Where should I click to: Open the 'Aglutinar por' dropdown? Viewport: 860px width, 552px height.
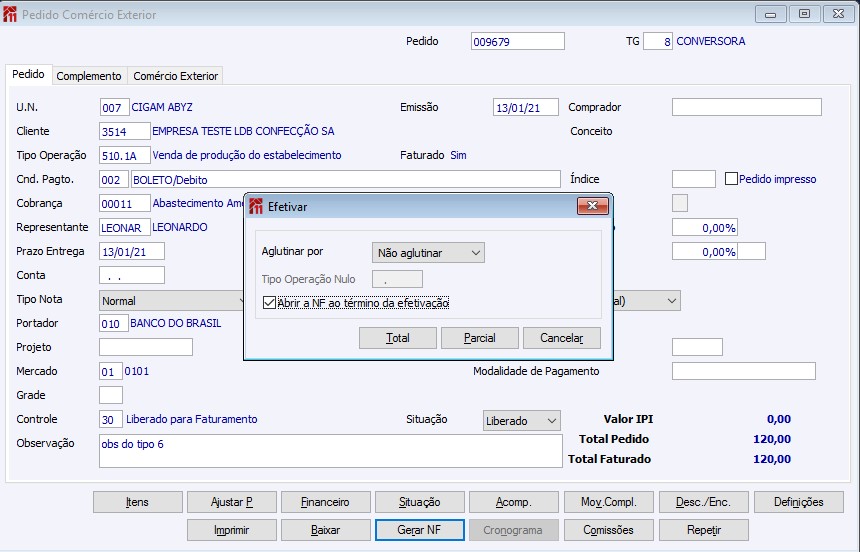[x=428, y=253]
